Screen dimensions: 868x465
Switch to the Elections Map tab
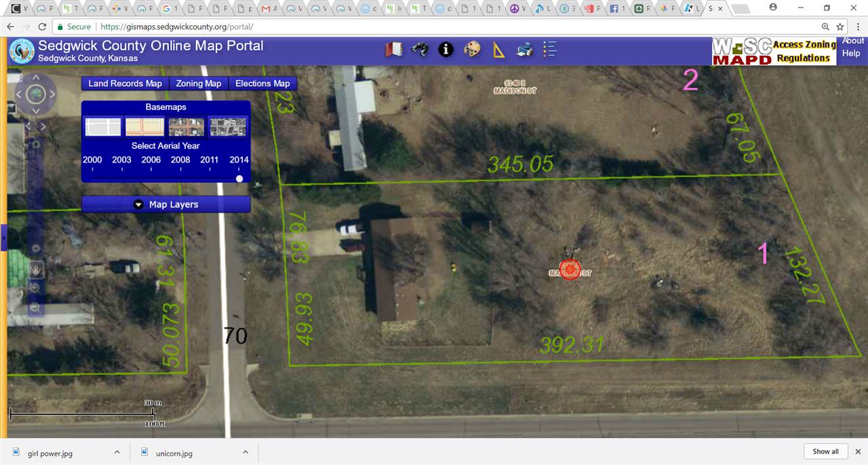[x=262, y=83]
